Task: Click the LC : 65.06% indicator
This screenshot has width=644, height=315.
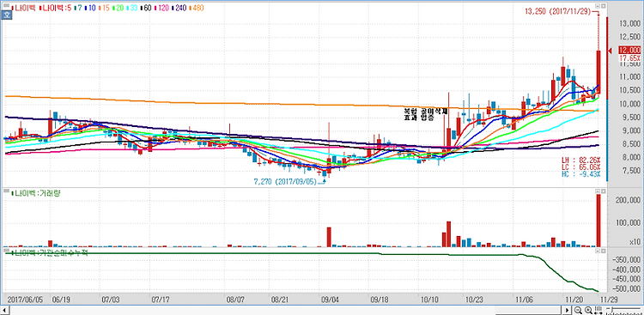Action: (580, 167)
